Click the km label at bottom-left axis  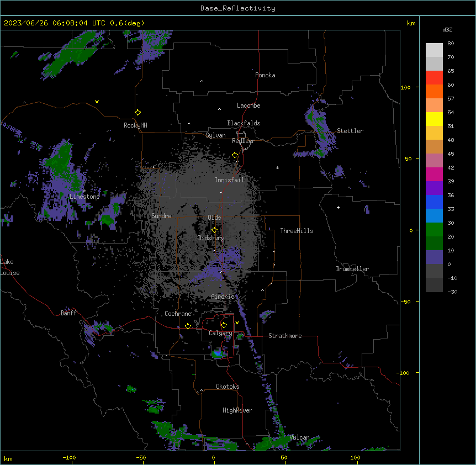click(8, 458)
